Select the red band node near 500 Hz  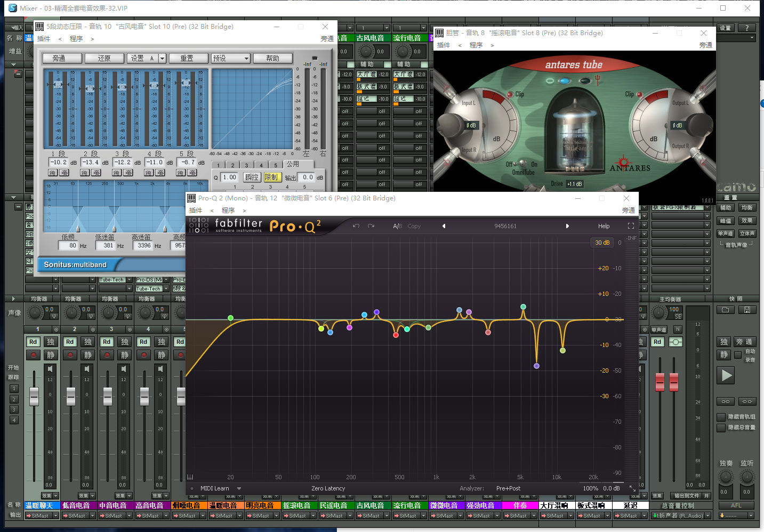click(x=396, y=335)
